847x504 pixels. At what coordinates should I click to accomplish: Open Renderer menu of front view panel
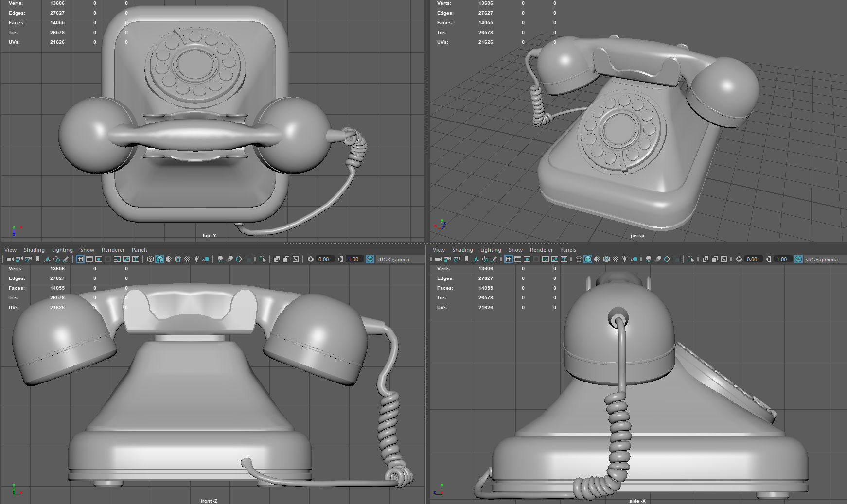(x=113, y=250)
